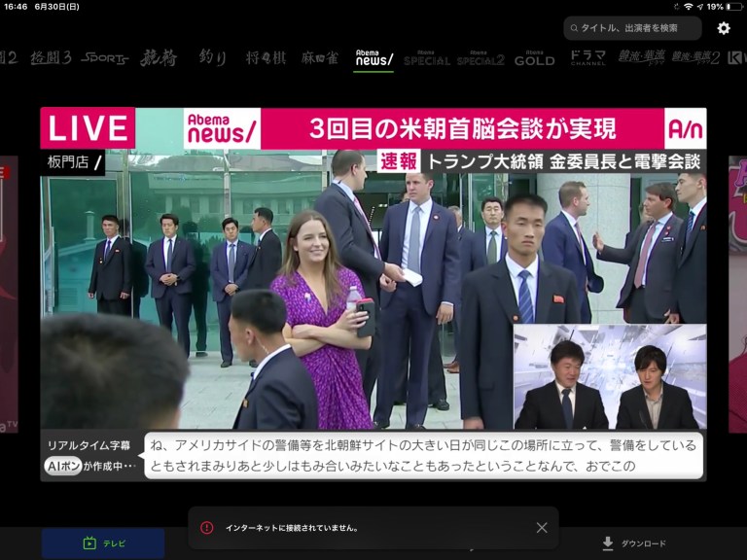Image resolution: width=747 pixels, height=560 pixels.
Task: Open the 麻雀 channel
Action: (x=320, y=58)
